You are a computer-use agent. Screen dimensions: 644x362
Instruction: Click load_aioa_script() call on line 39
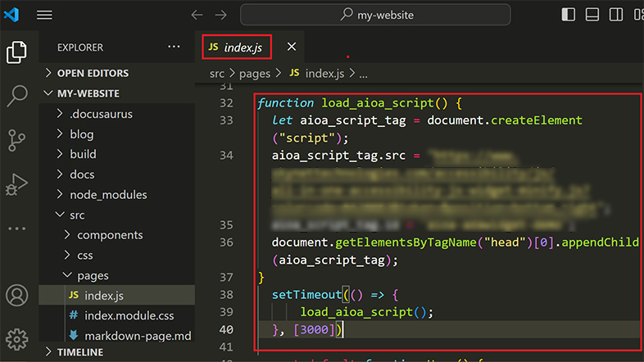364,312
